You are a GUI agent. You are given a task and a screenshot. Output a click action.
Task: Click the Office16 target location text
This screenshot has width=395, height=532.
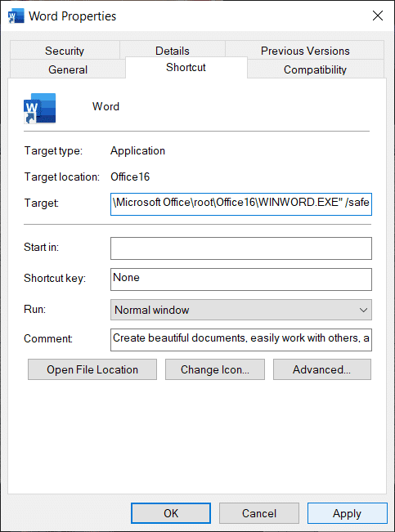(x=130, y=177)
